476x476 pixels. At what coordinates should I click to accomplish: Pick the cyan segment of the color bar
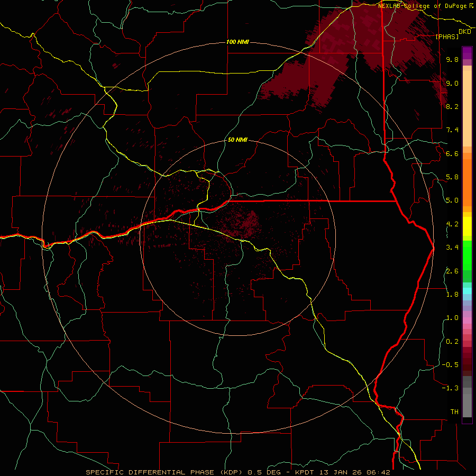point(467,291)
